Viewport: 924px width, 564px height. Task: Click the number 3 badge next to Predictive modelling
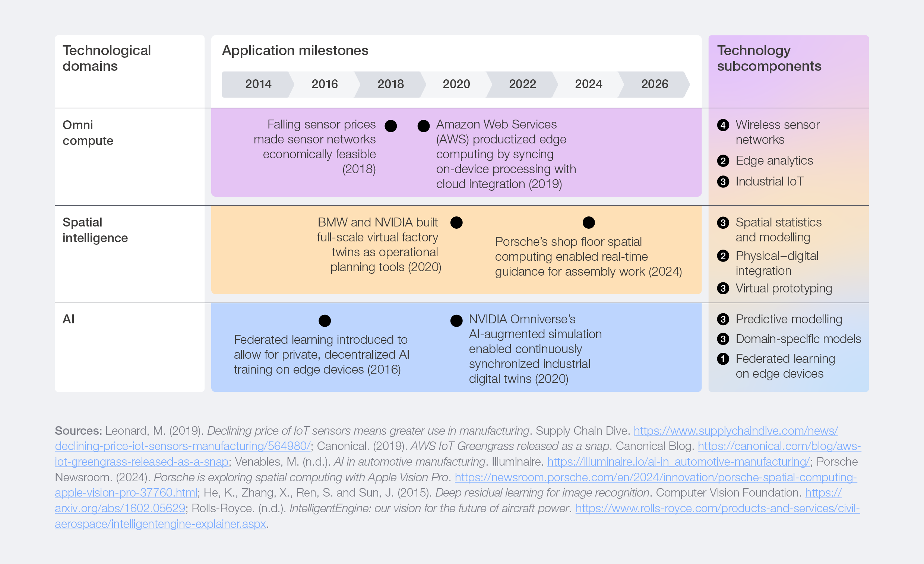click(x=723, y=319)
